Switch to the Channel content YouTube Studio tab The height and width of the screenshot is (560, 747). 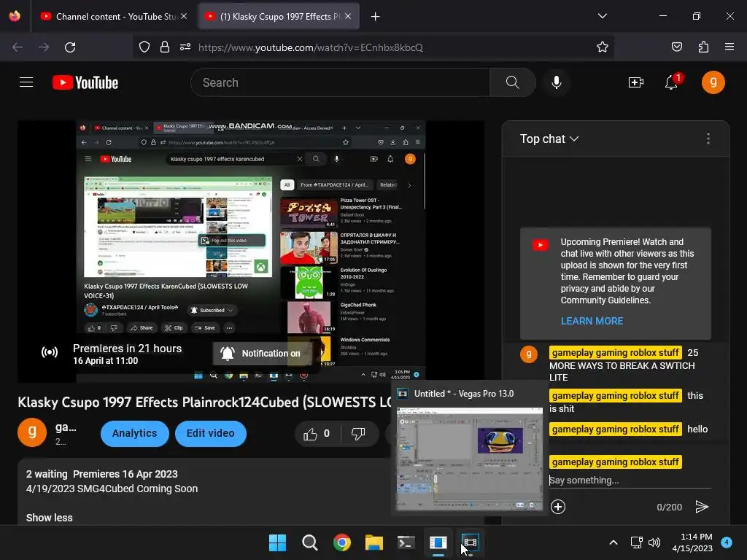(113, 17)
